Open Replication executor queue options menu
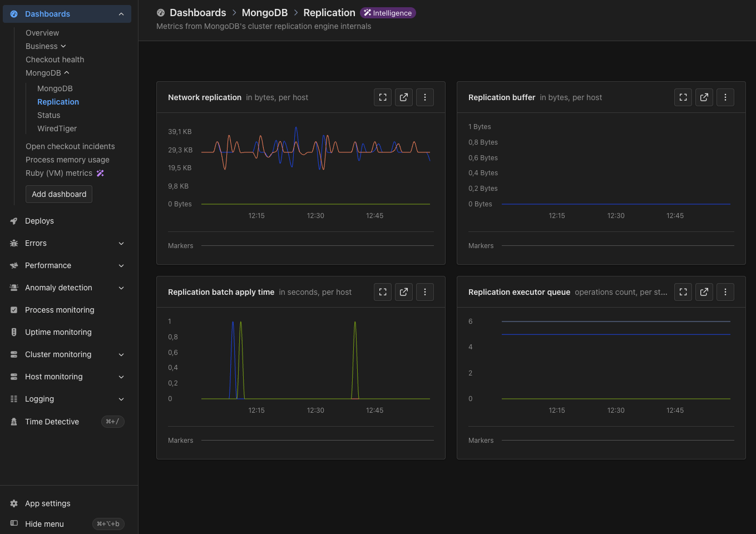The height and width of the screenshot is (534, 756). (725, 292)
